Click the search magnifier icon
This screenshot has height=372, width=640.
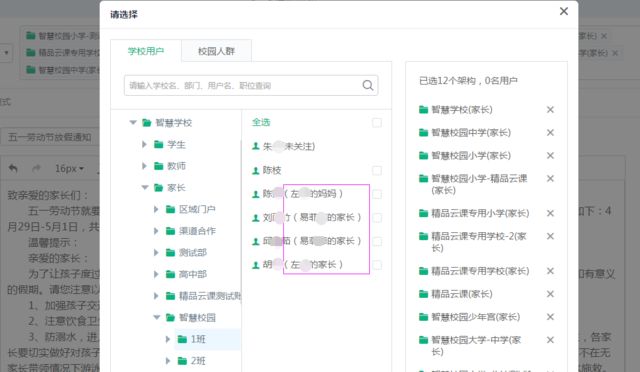coord(368,85)
